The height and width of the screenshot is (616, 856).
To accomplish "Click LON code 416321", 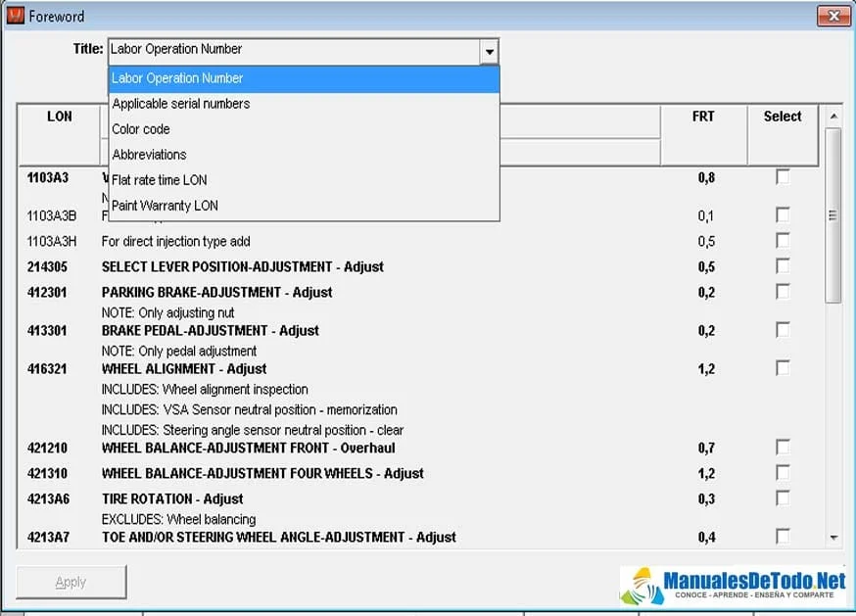I will 47,369.
